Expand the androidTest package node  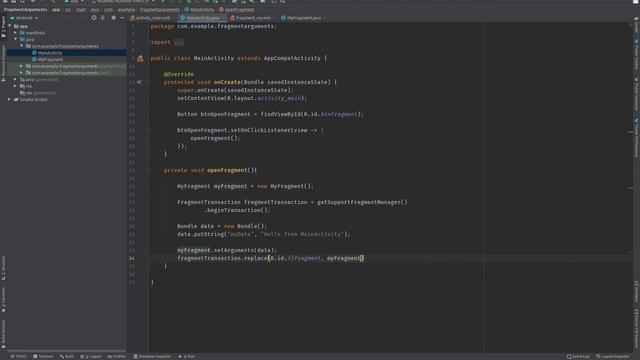pyautogui.click(x=22, y=66)
